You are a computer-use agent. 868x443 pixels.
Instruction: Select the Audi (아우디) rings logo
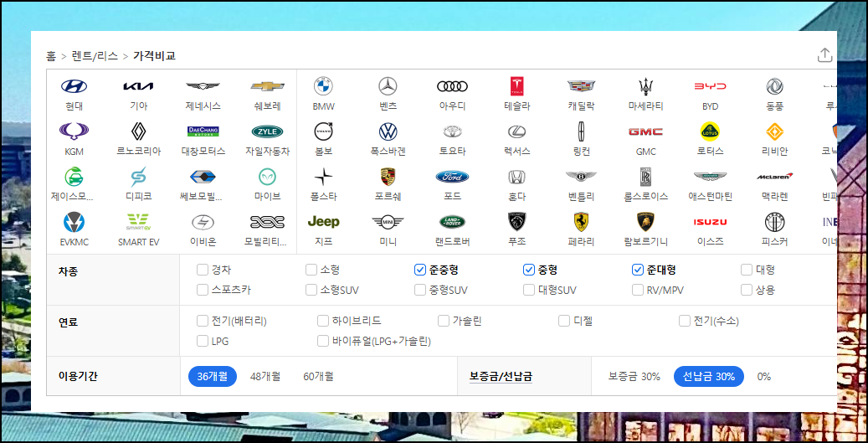(x=452, y=86)
